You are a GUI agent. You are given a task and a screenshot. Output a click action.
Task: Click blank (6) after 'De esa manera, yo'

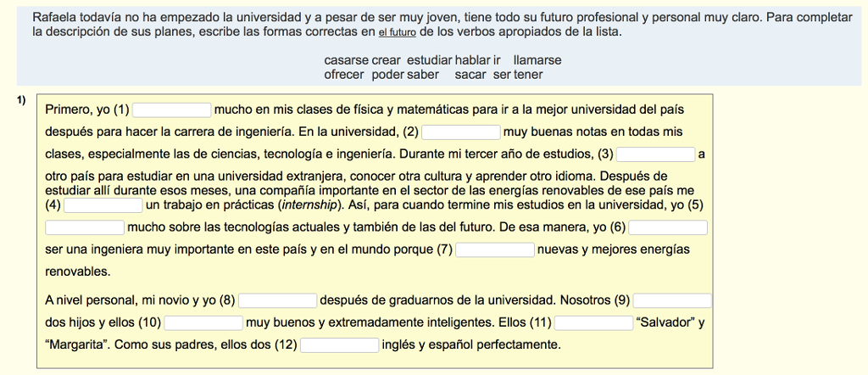(668, 227)
